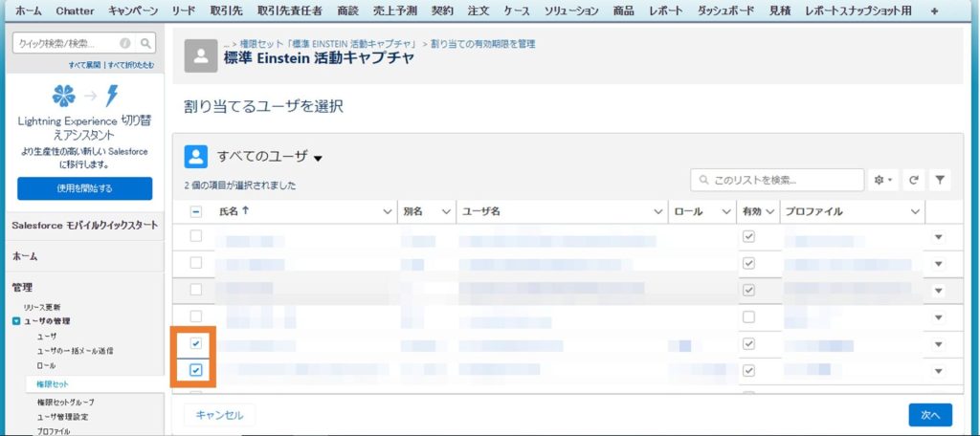Open 氏名 column menu chevron
980x436 pixels.
pyautogui.click(x=387, y=211)
